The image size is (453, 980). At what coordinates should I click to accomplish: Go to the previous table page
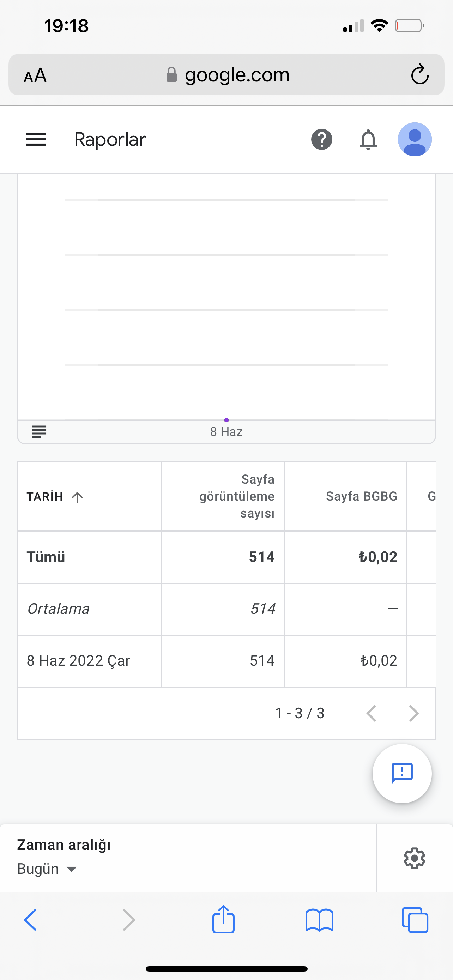371,713
